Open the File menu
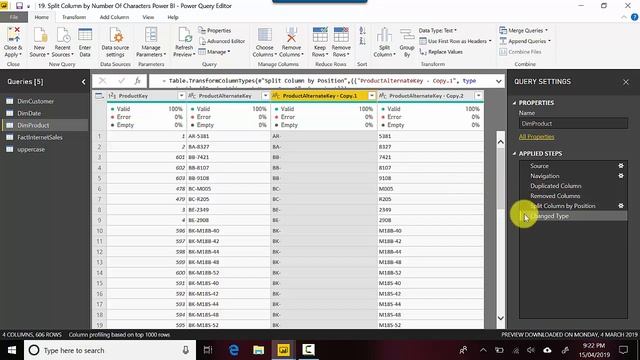The image size is (640, 360). pos(14,17)
